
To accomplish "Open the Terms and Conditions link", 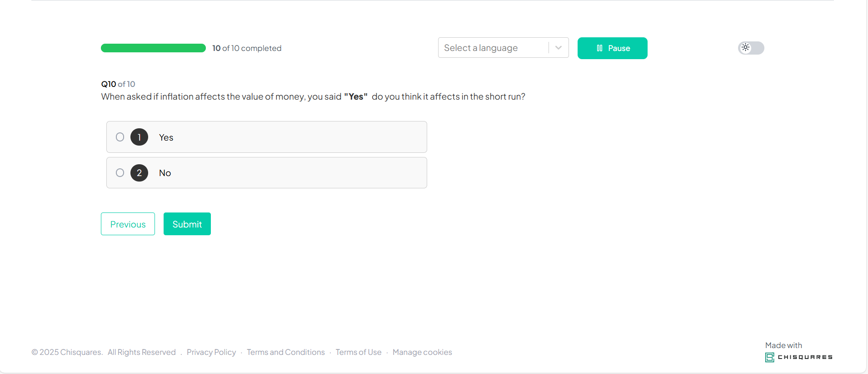I will coord(285,352).
